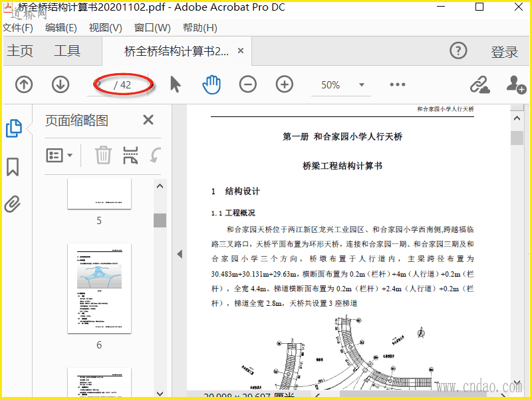The image size is (532, 399).
Task: Open thumbnail options dropdown menu
Action: tap(59, 156)
